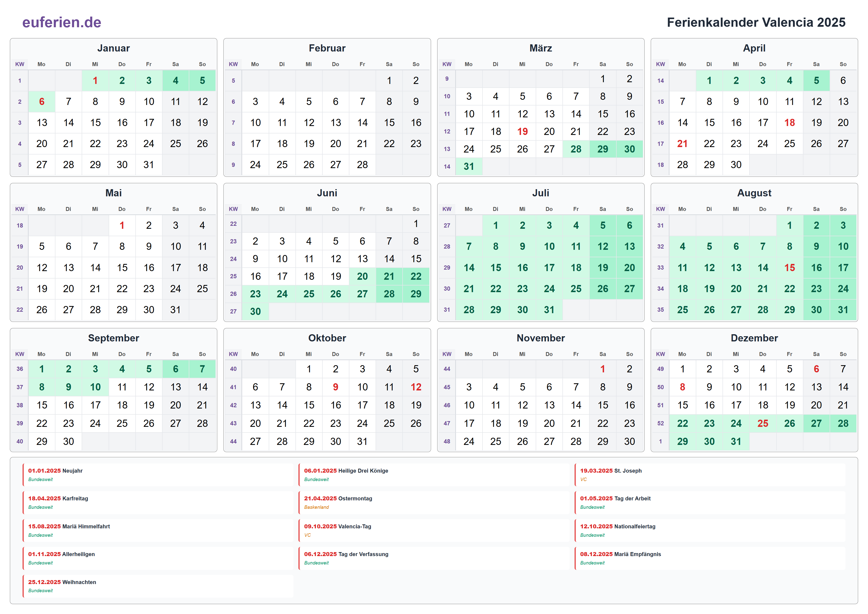868x614 pixels.
Task: Click red 1 in November calendar
Action: point(603,369)
